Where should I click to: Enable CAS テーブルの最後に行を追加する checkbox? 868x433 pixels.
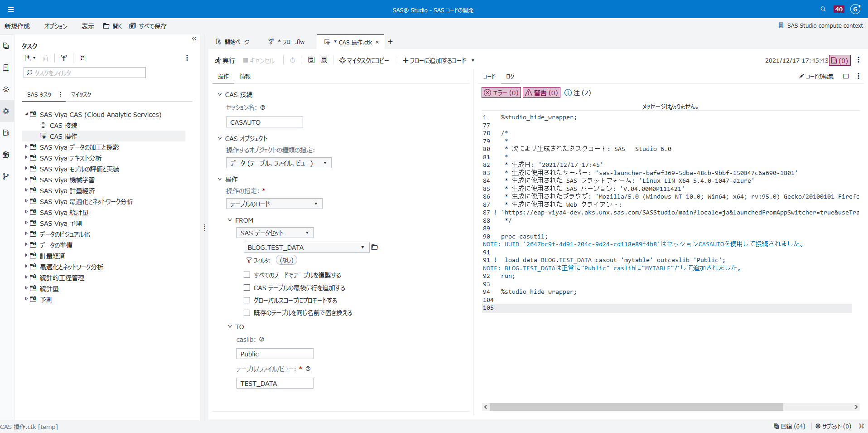point(247,287)
